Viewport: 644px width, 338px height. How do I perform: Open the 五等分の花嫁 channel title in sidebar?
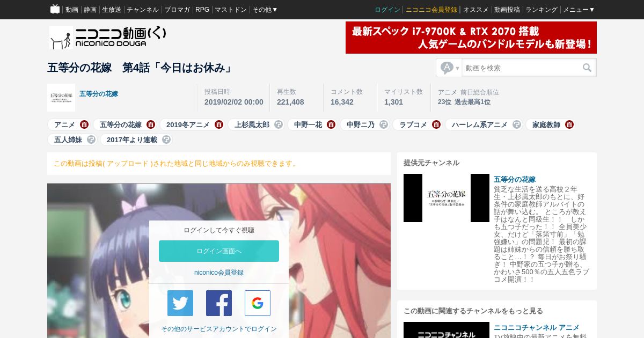515,180
